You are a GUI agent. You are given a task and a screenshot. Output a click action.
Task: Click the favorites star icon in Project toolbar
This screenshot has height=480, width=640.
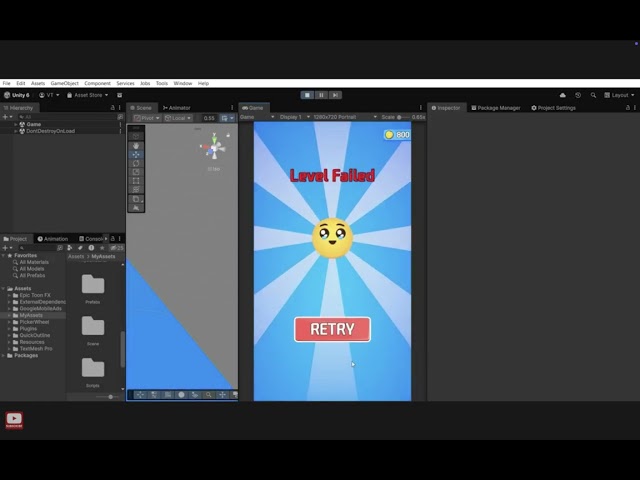click(x=102, y=248)
